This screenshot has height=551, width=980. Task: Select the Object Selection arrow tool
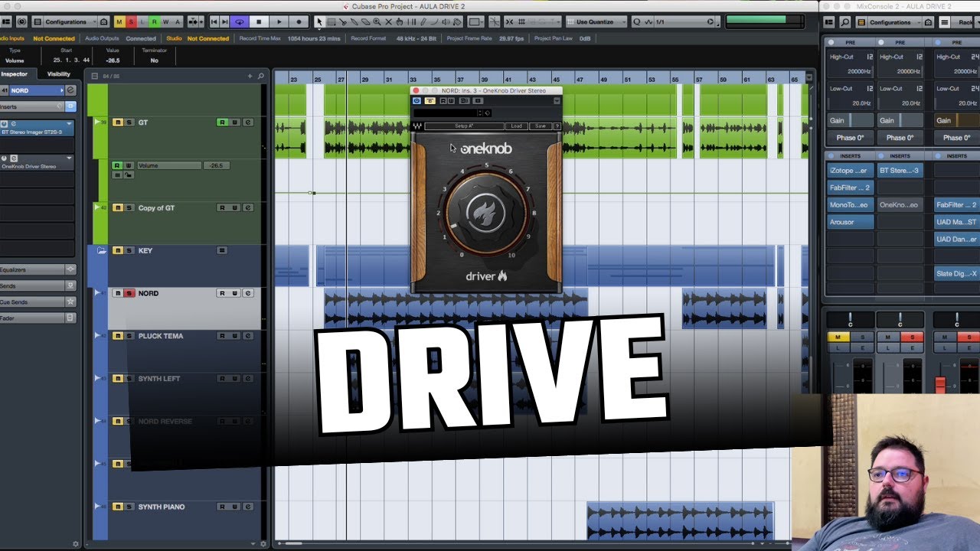coord(319,21)
